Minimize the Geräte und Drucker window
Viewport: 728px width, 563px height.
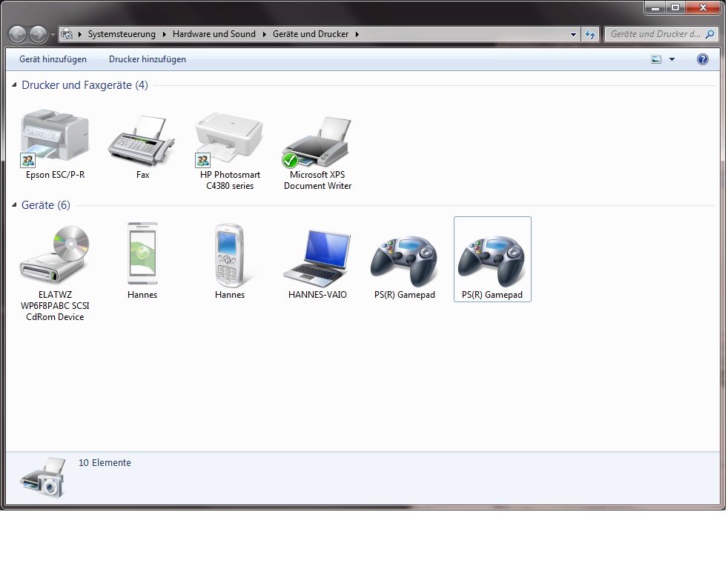[x=655, y=8]
